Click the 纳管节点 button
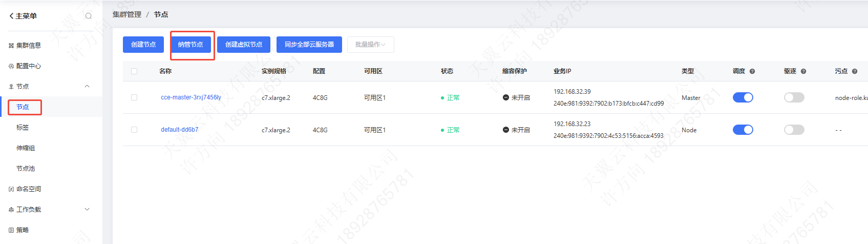This screenshot has width=868, height=244. point(190,45)
